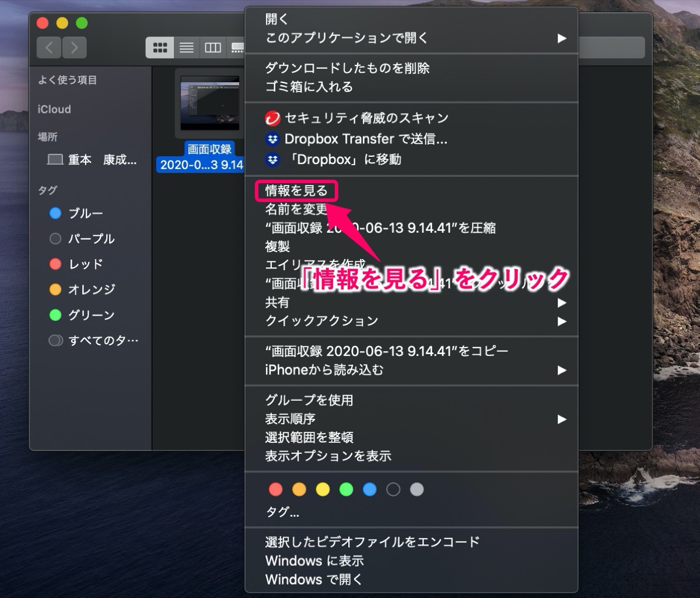Click Dropbox icon beside 「Dropbox」に移動
Screen dimensions: 700x598
coord(272,159)
